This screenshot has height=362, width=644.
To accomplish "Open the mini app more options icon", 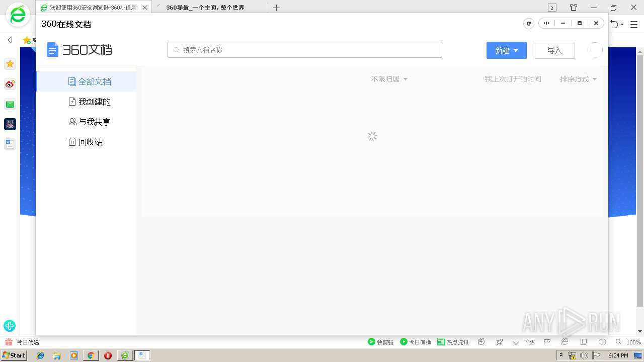I will pyautogui.click(x=546, y=23).
